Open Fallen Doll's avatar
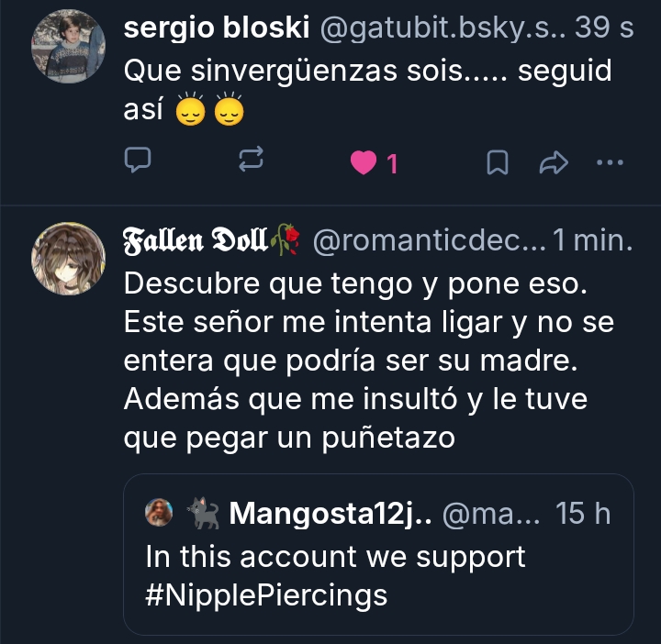Image resolution: width=661 pixels, height=644 pixels. [x=68, y=258]
